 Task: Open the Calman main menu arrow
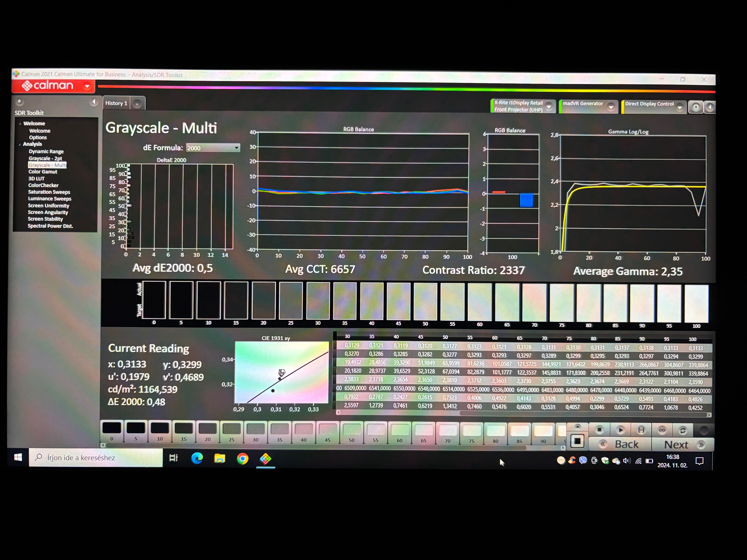(x=87, y=86)
